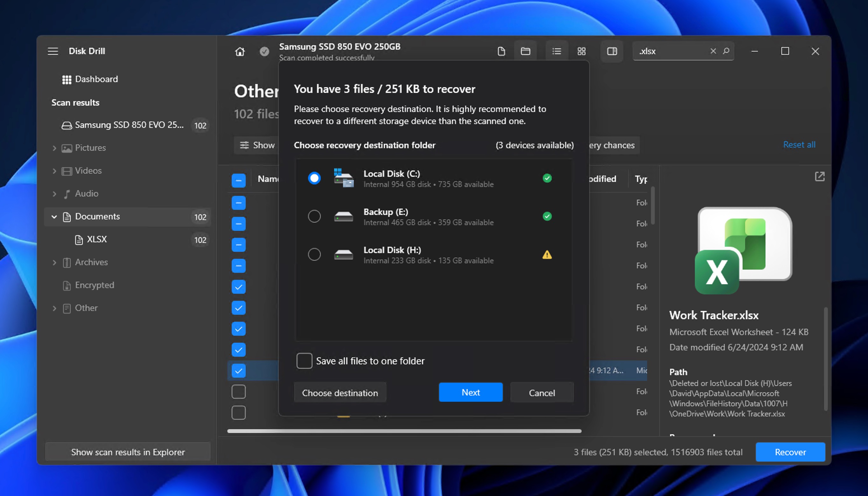Click the Audio note icon

[67, 194]
